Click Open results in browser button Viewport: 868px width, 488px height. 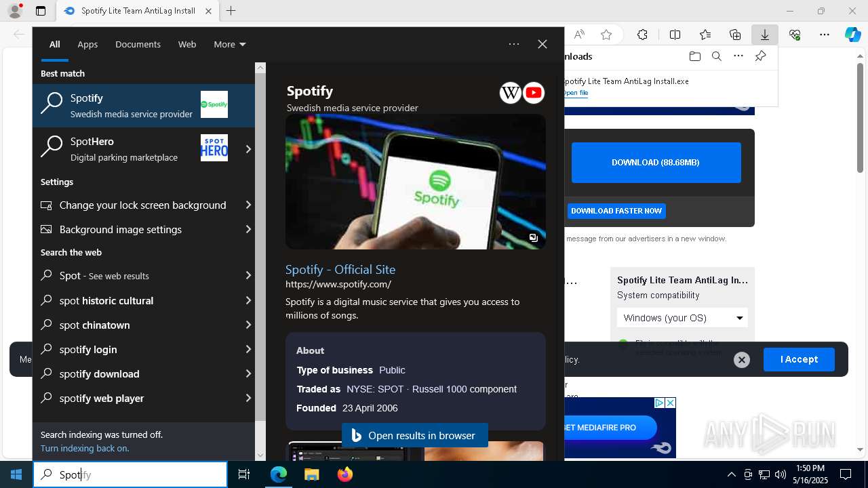click(x=414, y=435)
